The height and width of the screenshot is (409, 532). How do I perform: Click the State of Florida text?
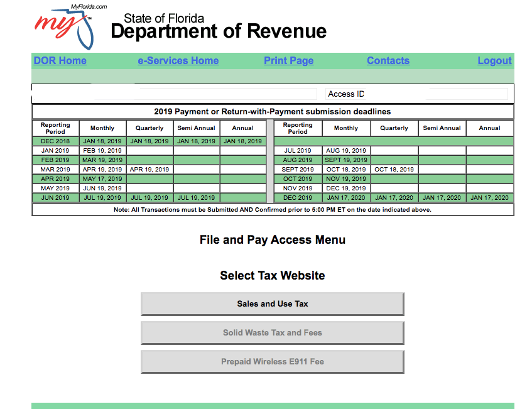pyautogui.click(x=164, y=18)
